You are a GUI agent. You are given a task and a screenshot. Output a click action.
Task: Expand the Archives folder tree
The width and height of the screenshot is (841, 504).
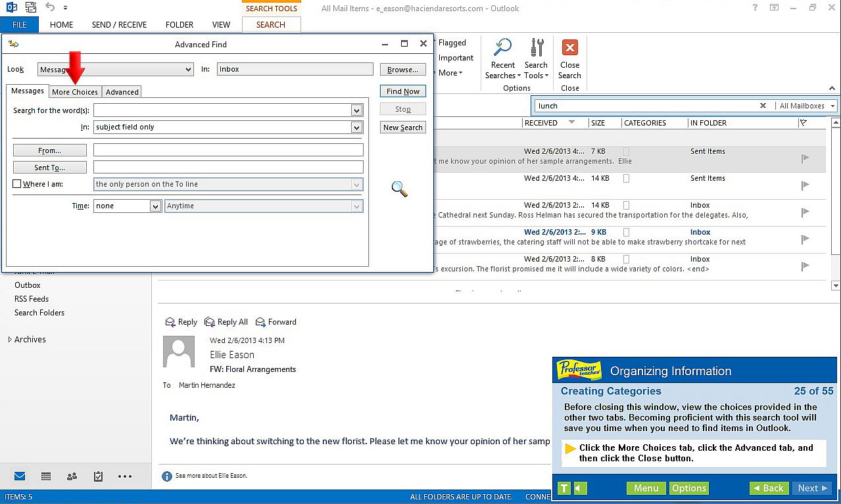pos(10,340)
